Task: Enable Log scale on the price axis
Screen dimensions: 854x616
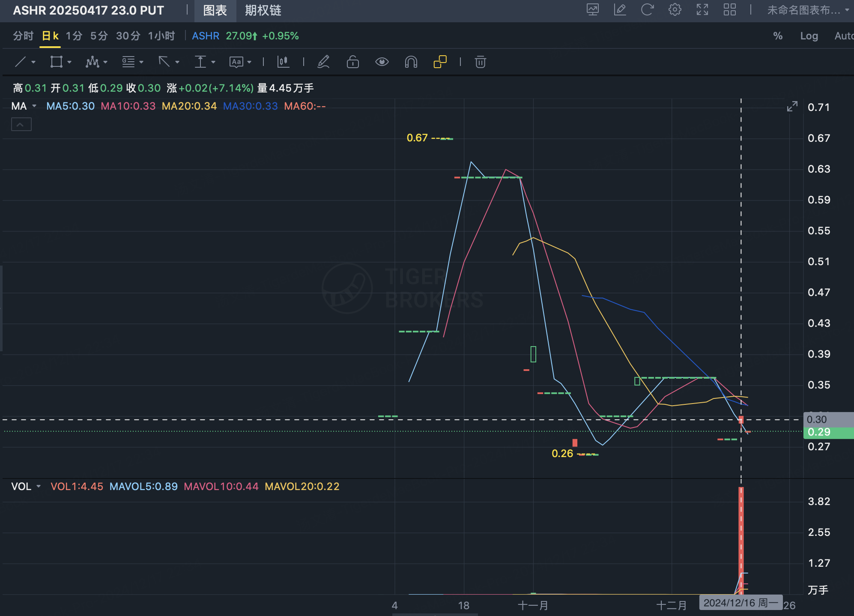Action: click(809, 36)
